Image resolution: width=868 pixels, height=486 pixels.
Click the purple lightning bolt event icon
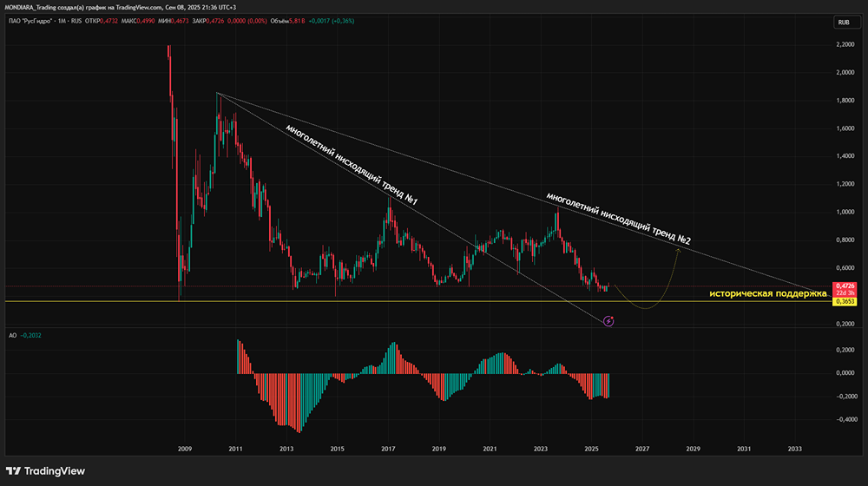(608, 321)
